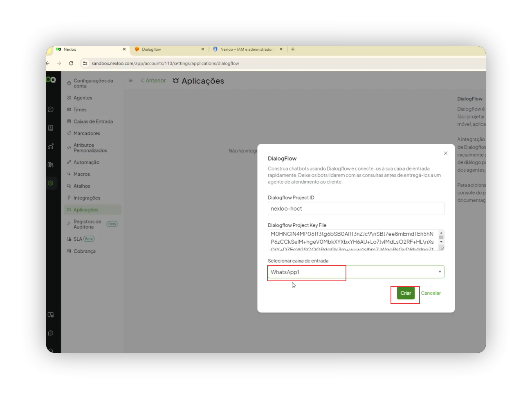The height and width of the screenshot is (399, 532).
Task: Click the help question icon in left rail
Action: pyautogui.click(x=51, y=333)
